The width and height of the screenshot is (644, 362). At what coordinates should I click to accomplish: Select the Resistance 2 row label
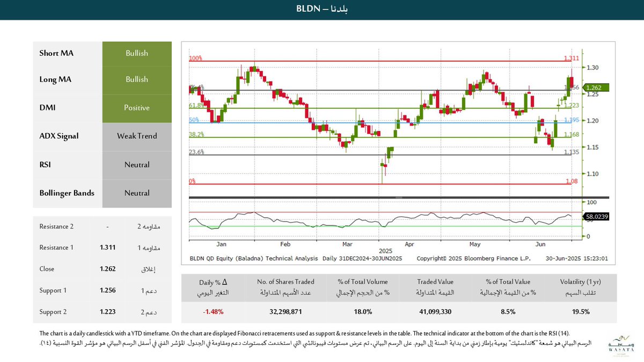57,226
